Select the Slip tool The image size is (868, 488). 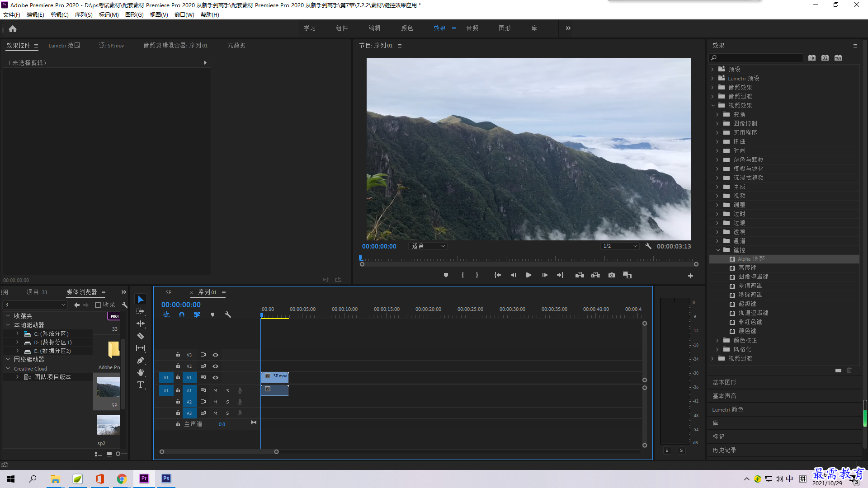(x=141, y=348)
